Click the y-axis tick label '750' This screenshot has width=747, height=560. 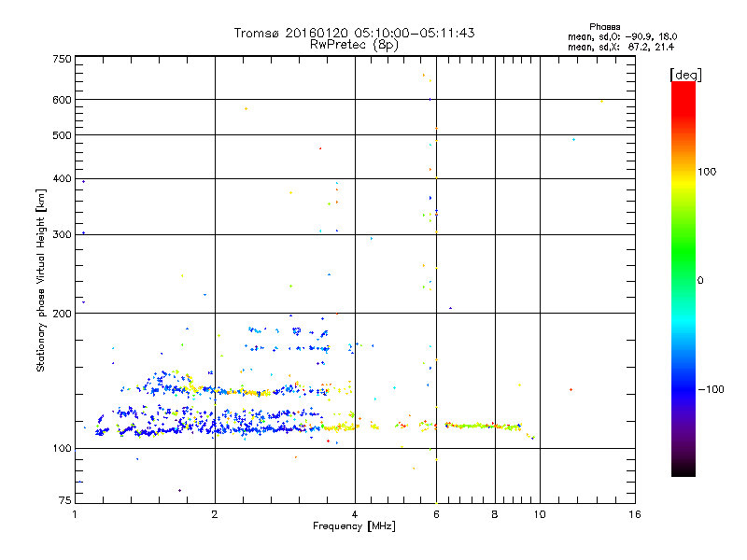(62, 59)
